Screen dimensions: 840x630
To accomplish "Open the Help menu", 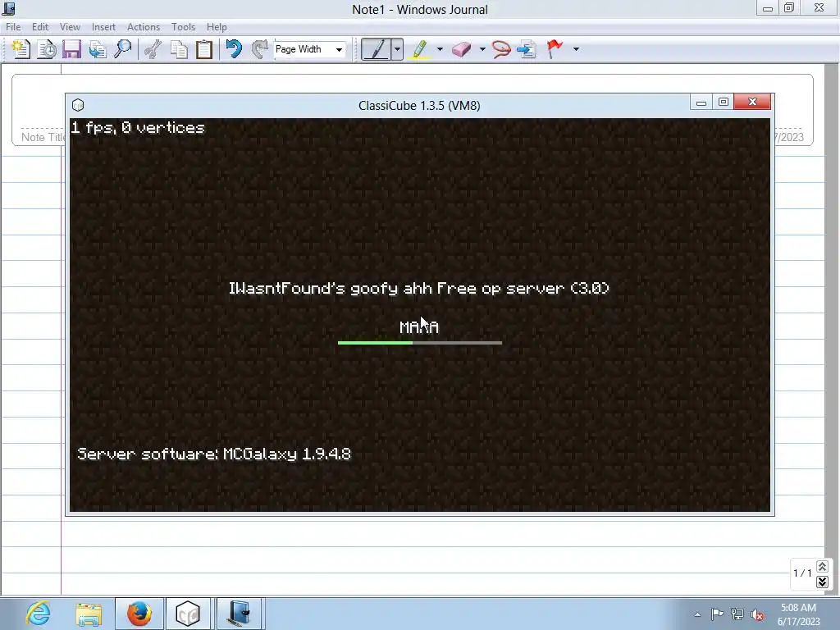I will [x=217, y=27].
